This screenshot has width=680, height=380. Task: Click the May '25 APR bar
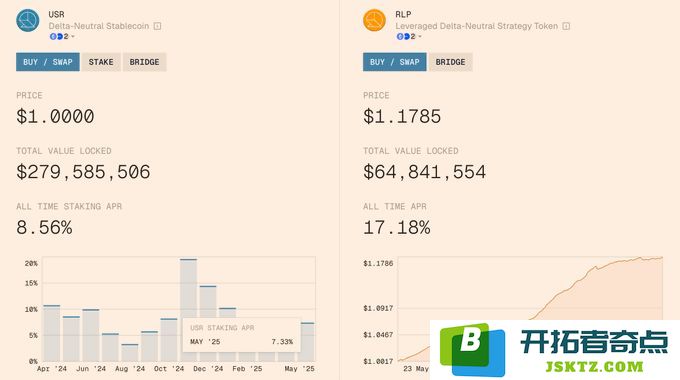point(307,342)
